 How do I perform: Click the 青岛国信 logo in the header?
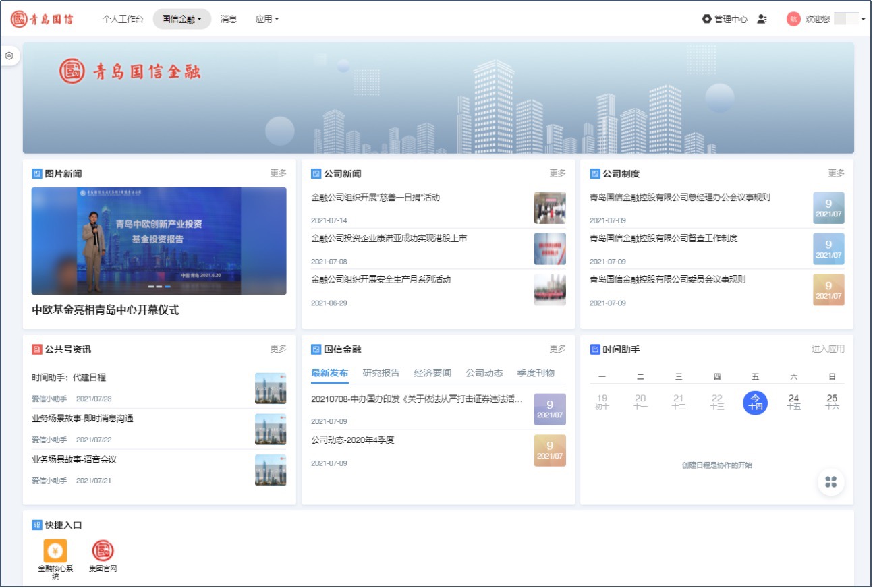tap(42, 19)
